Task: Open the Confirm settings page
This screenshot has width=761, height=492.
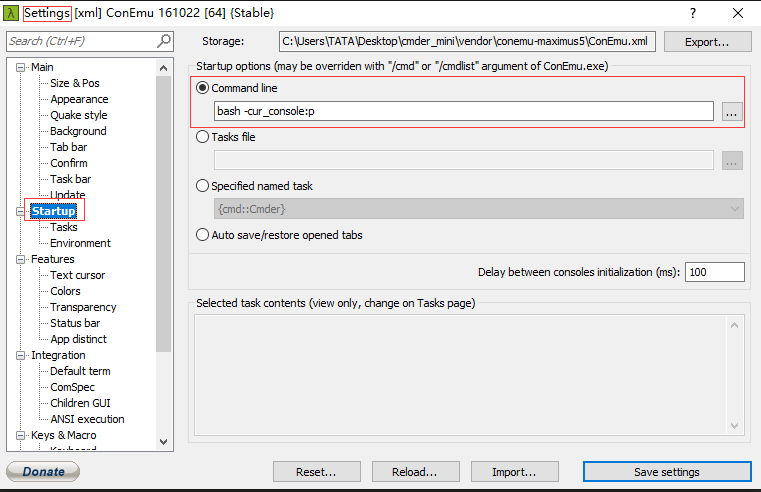Action: coord(68,164)
